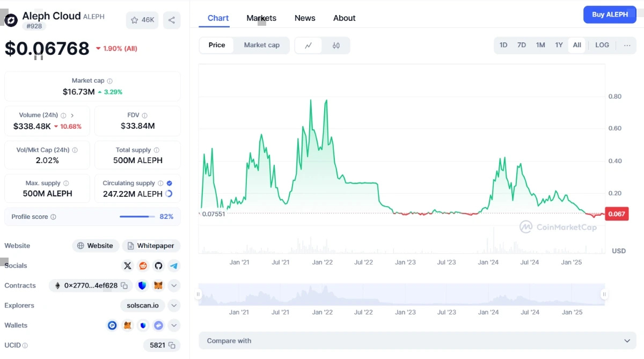The image size is (644, 359).
Task: Open the Compare with dropdown
Action: click(x=418, y=341)
